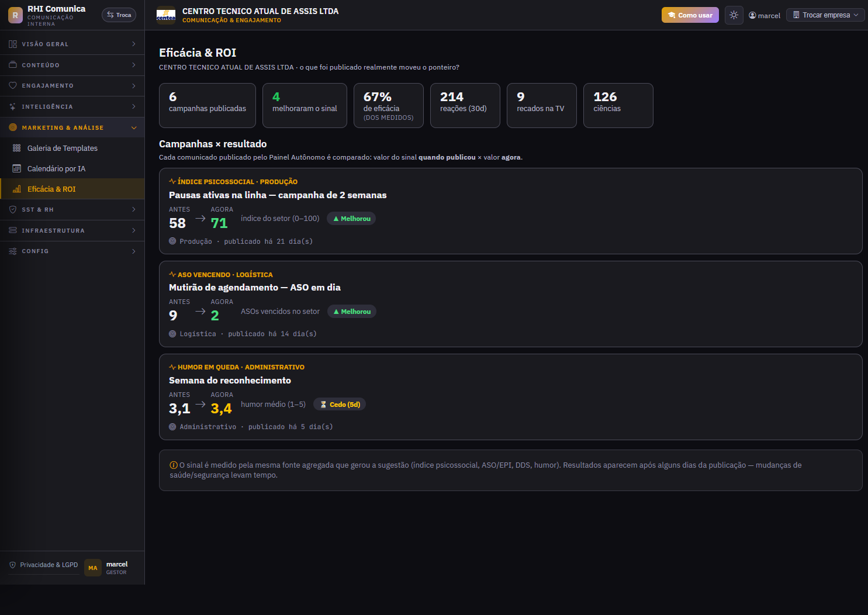The width and height of the screenshot is (868, 615).
Task: Click the Humor em Queda pulse icon
Action: 172,367
